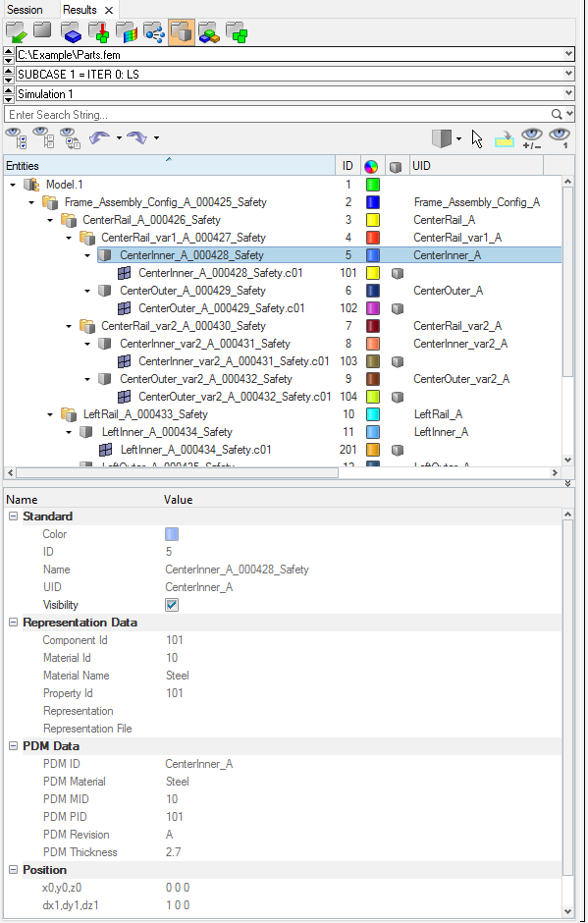Collapse the PDM Data section
Screen dimensions: 588x923
coord(13,746)
